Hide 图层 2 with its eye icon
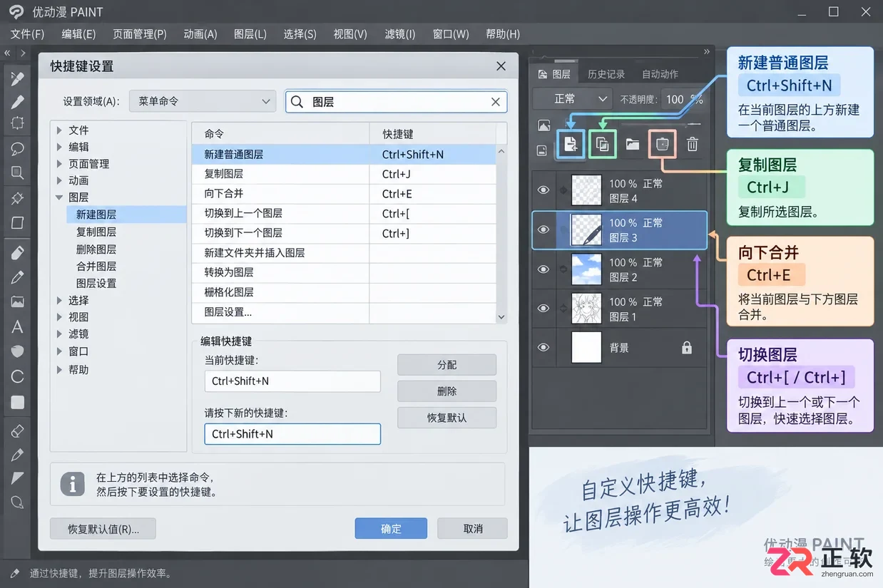 point(543,269)
